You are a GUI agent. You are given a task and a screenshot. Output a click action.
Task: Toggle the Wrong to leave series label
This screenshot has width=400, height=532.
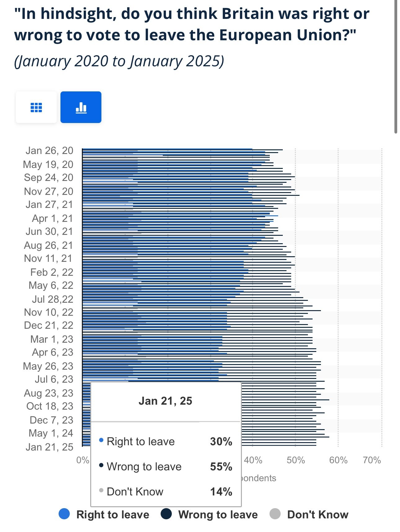218,515
